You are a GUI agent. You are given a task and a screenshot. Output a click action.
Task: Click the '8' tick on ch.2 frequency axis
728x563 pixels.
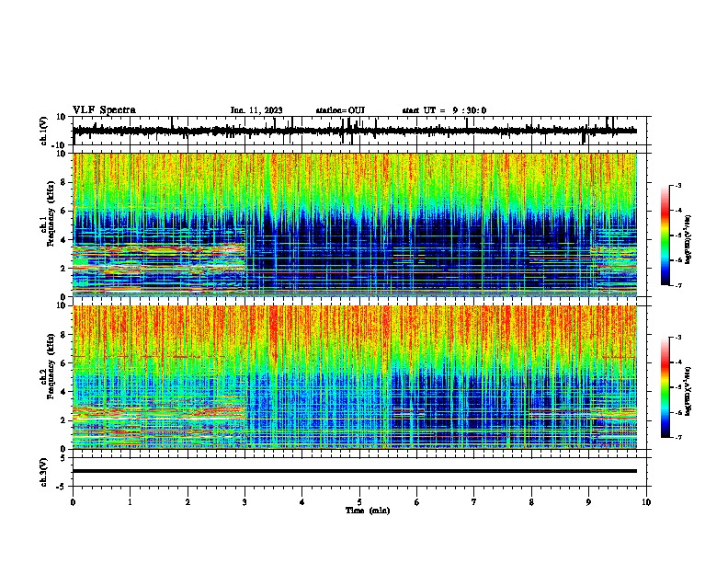point(64,335)
